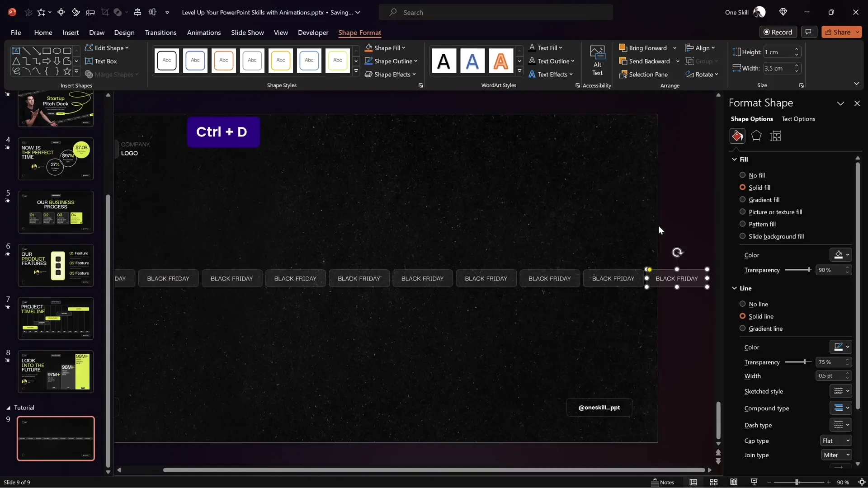Click the Alt Text accessibility icon
The width and height of the screenshot is (868, 488).
point(597,61)
